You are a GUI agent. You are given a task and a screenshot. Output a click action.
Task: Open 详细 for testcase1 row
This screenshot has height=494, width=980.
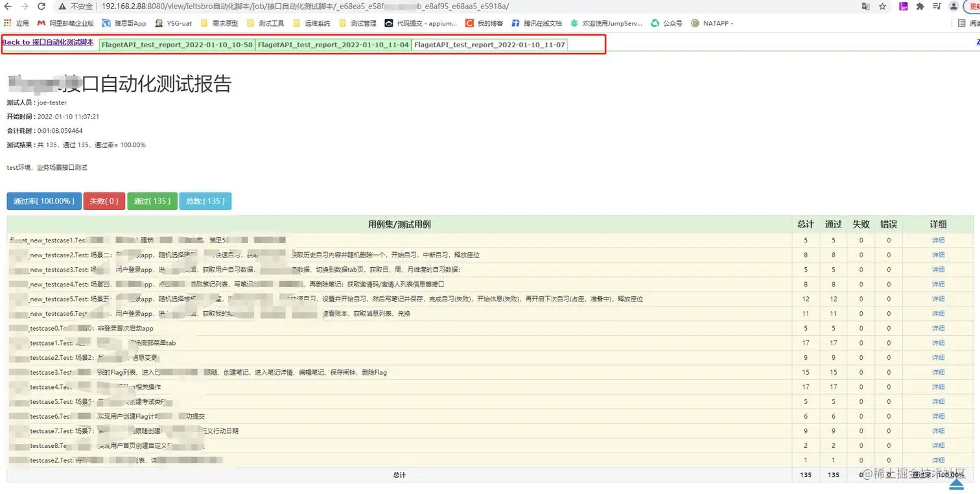tap(938, 343)
